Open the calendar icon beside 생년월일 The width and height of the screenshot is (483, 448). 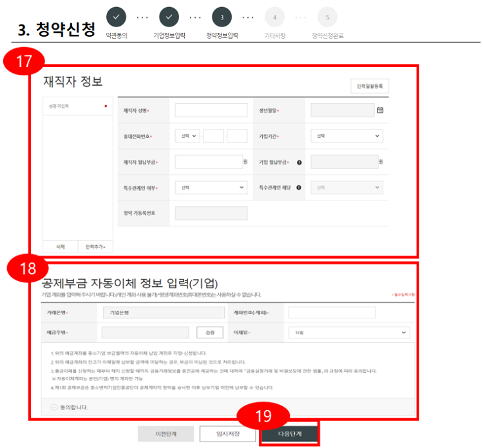[x=380, y=110]
